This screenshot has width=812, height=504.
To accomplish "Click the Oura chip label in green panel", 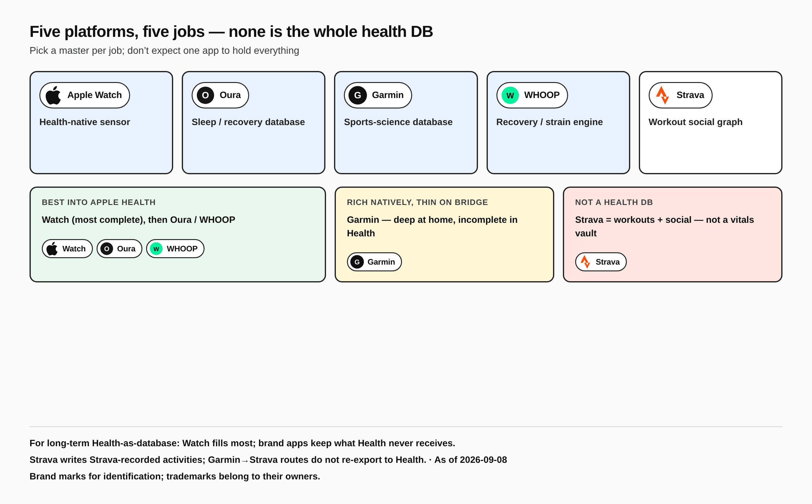I will coord(126,249).
